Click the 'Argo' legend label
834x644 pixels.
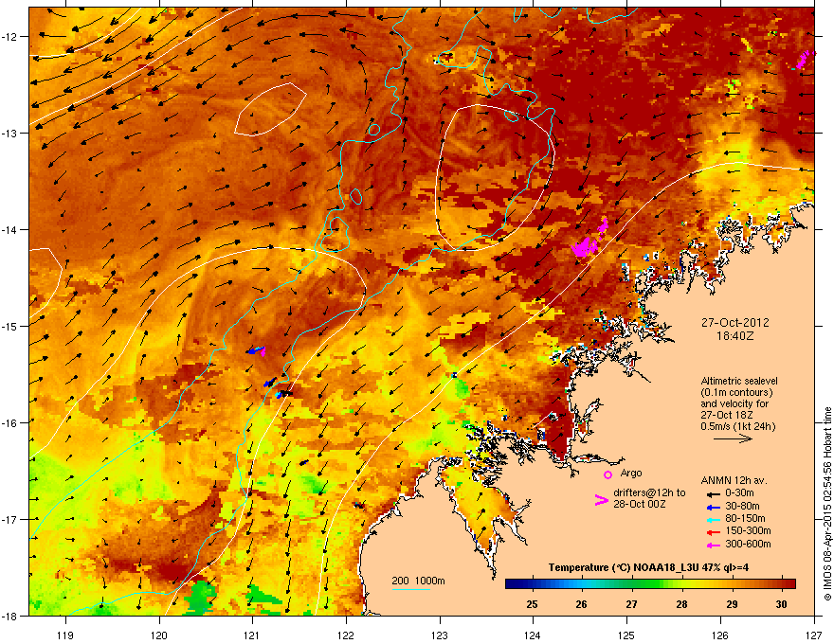pos(631,473)
